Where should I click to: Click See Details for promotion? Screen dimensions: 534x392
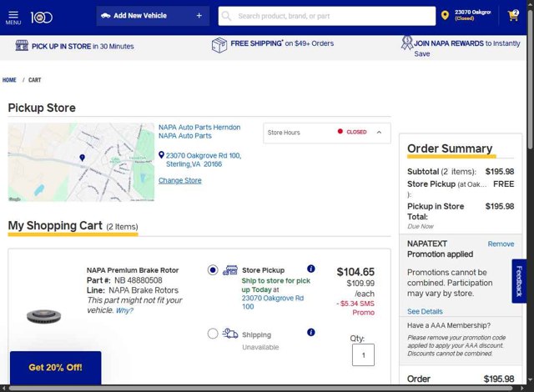point(425,311)
